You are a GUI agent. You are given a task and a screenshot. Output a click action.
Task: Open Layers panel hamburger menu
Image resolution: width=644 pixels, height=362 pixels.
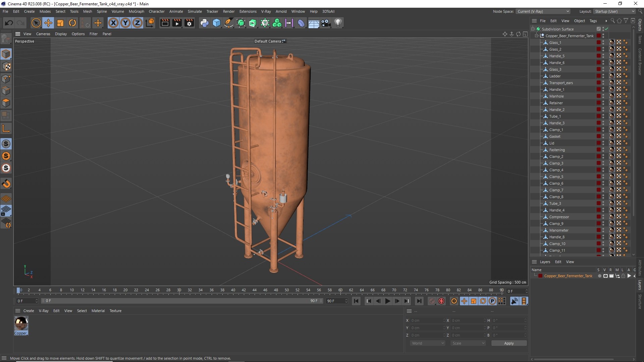click(x=534, y=262)
